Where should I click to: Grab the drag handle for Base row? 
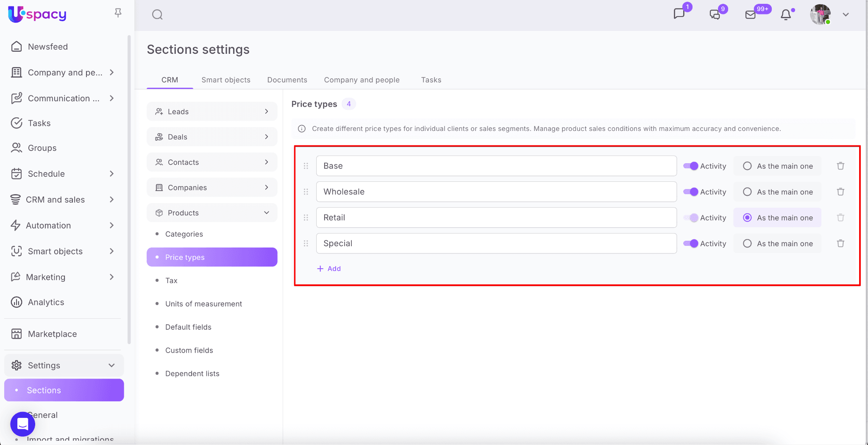[306, 166]
